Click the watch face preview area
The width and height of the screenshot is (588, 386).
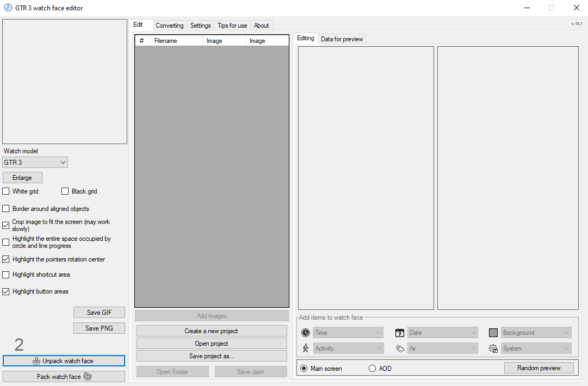(x=65, y=82)
